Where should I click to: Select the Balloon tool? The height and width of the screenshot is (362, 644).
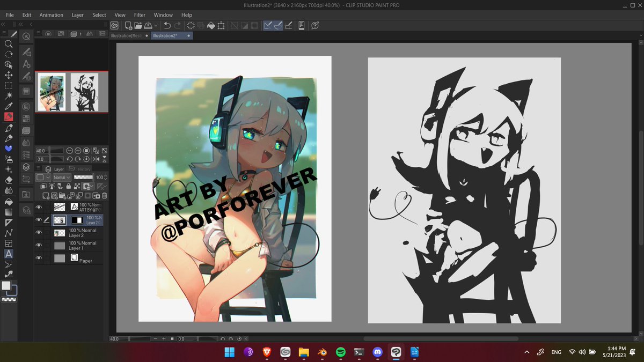tap(9, 264)
